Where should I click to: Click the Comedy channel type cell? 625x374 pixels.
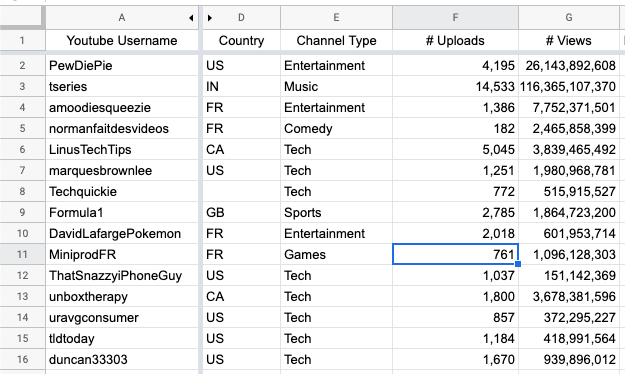click(x=336, y=128)
